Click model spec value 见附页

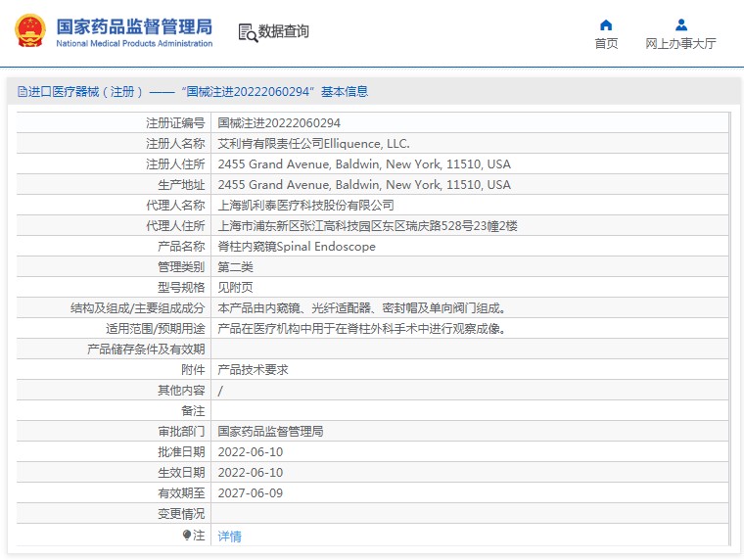235,288
